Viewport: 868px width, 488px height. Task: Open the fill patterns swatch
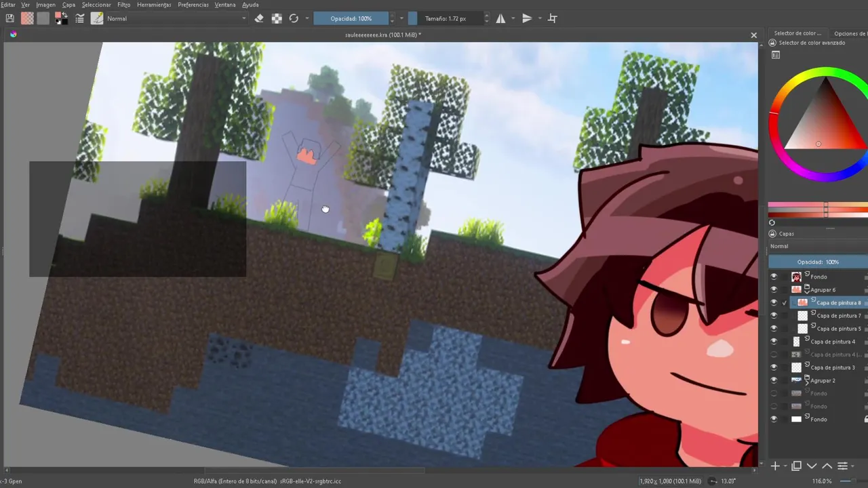coord(43,19)
